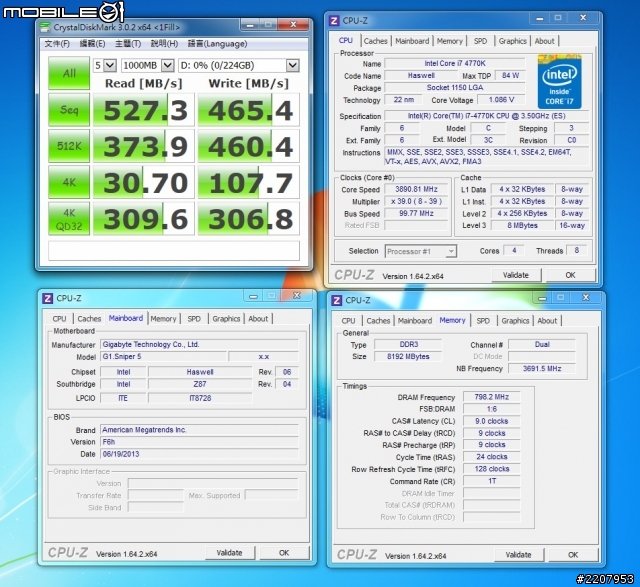Image resolution: width=640 pixels, height=587 pixels.
Task: Click the Seq read result 527.3
Action: (144, 110)
